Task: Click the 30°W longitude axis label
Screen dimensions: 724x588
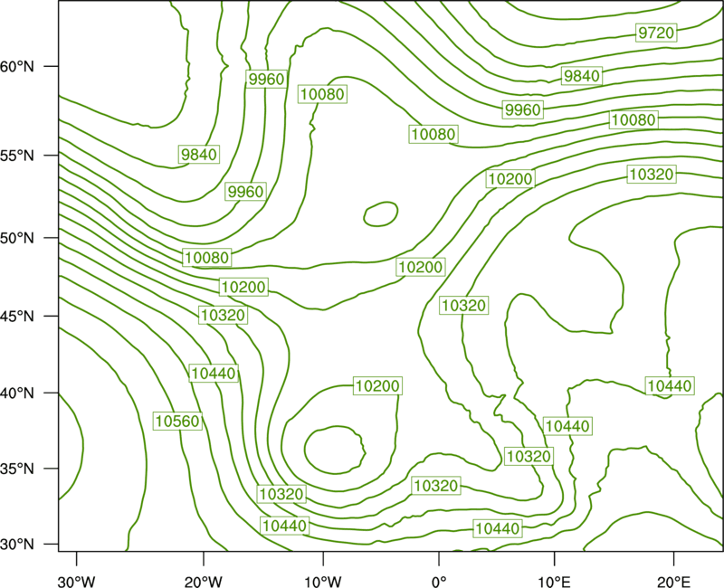Action: click(77, 582)
